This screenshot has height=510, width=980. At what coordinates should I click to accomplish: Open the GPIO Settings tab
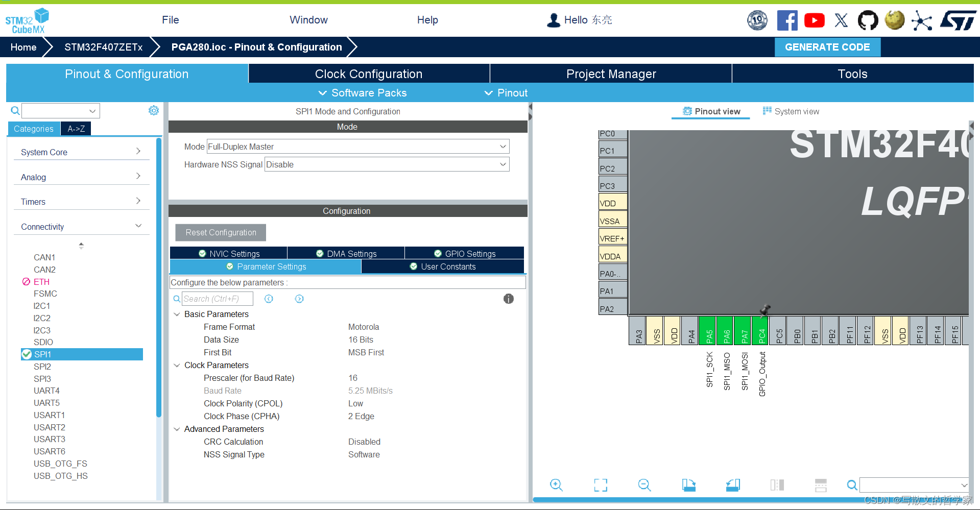[465, 254]
